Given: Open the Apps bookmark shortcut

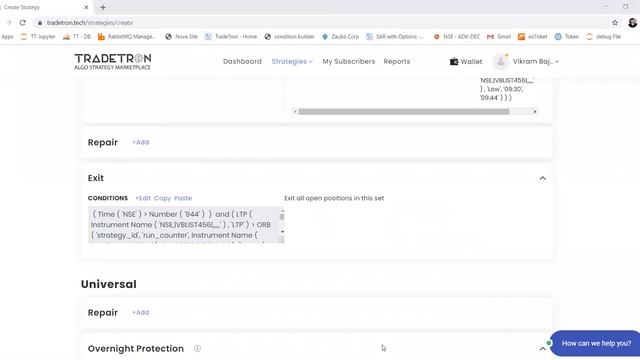Looking at the screenshot, I should (x=7, y=37).
